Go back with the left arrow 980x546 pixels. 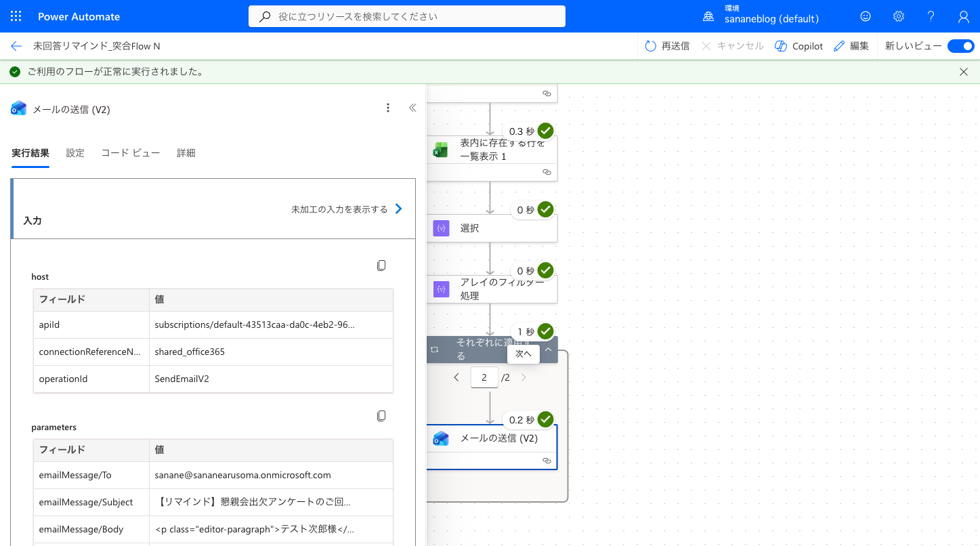click(x=16, y=46)
